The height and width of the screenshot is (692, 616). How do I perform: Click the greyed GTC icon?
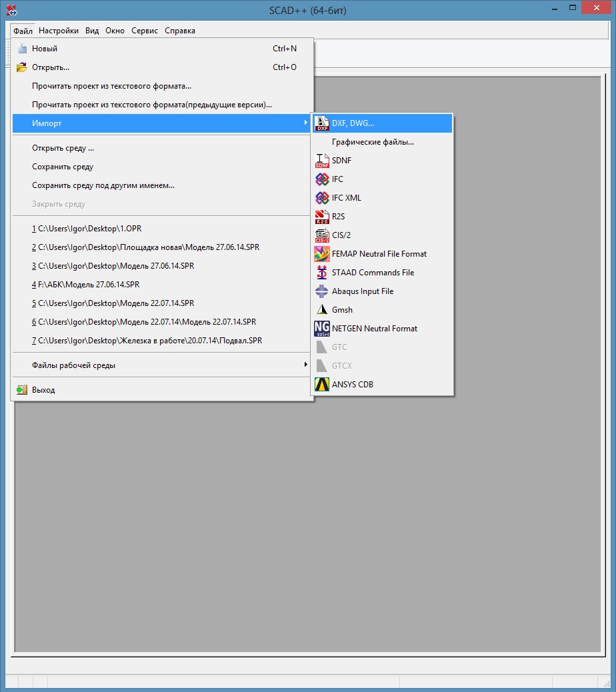(322, 347)
